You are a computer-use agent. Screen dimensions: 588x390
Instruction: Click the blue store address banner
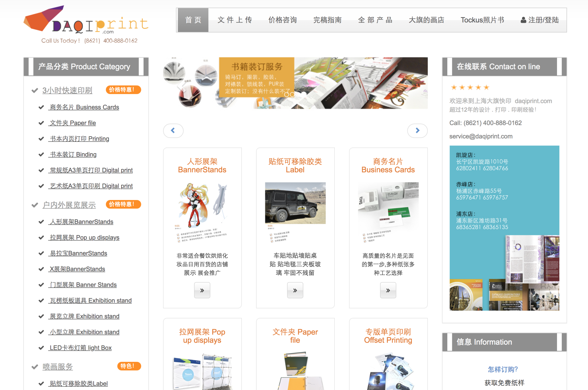[504, 228]
